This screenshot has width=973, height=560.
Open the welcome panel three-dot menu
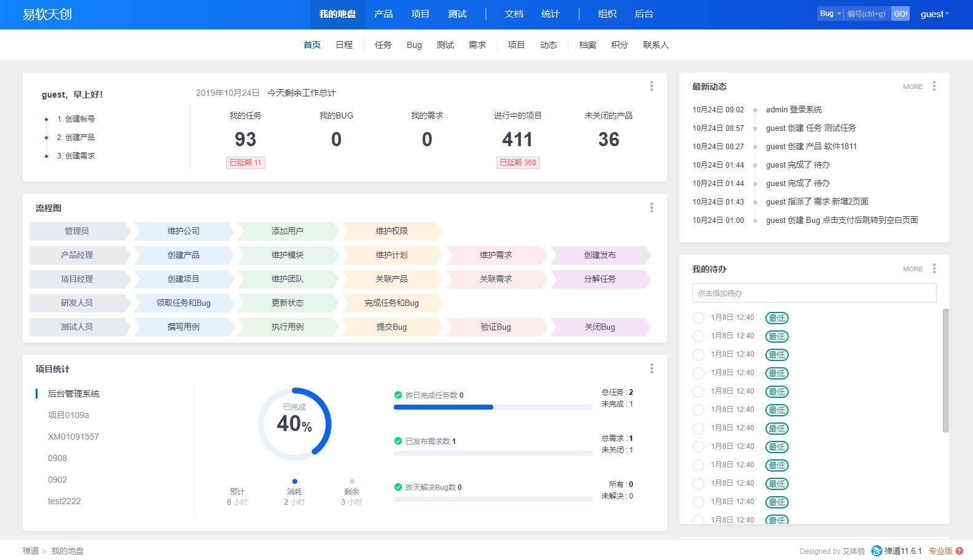(652, 86)
